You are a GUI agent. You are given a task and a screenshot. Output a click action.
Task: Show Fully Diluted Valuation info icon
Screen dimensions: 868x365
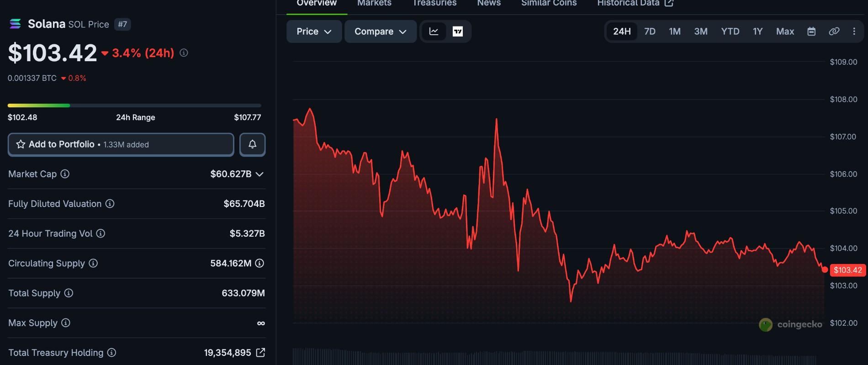(x=110, y=204)
